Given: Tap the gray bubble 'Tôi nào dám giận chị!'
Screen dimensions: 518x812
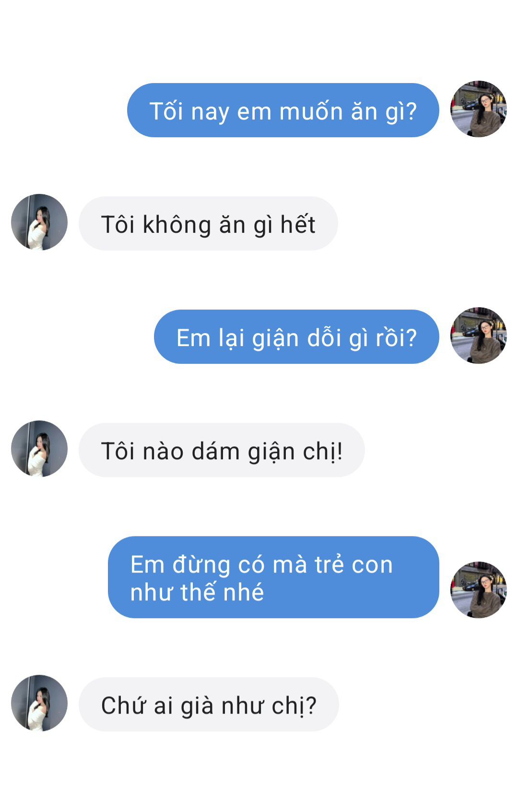Looking at the screenshot, I should pyautogui.click(x=222, y=450).
